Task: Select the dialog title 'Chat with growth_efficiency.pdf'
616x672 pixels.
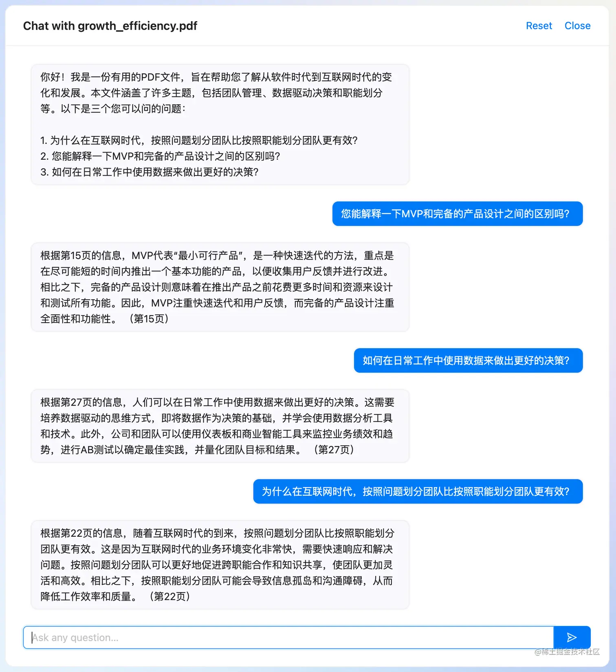Action: pyautogui.click(x=110, y=26)
